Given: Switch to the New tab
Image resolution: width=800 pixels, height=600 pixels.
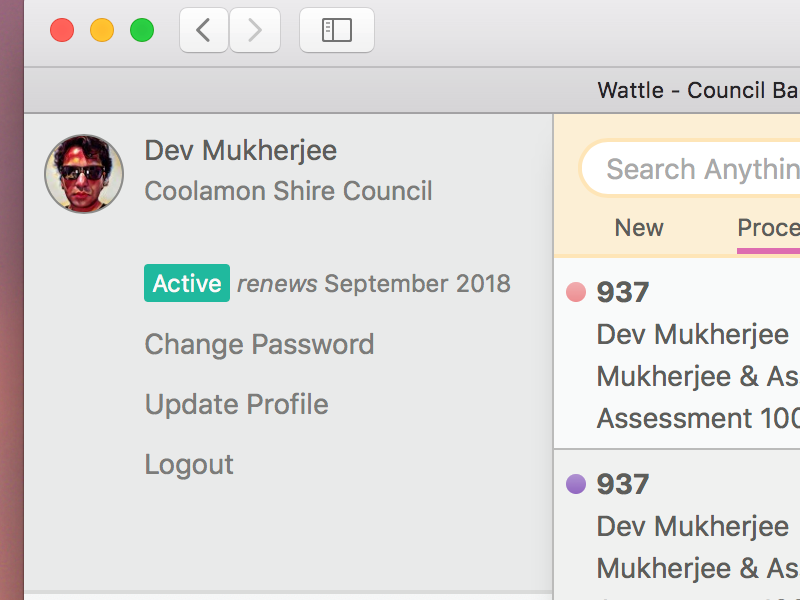Looking at the screenshot, I should tap(639, 228).
